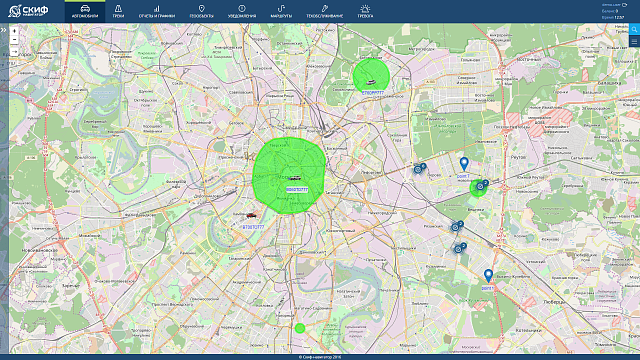This screenshot has width=640, height=360.
Task: Zoom out on the map
Action: click(14, 40)
